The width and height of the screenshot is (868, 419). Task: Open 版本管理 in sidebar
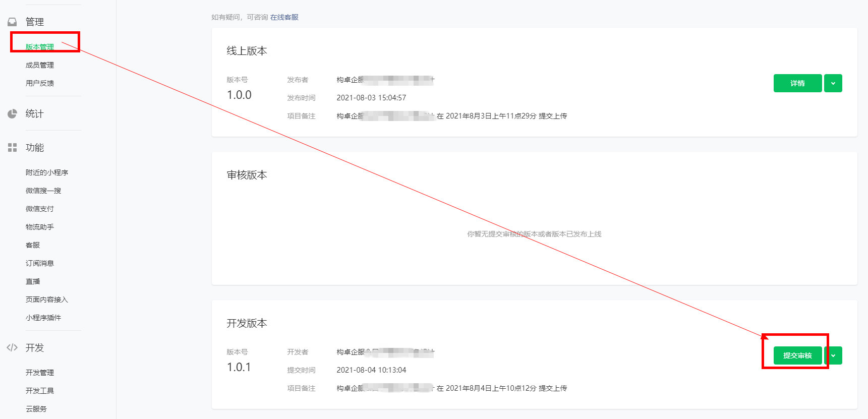coord(40,47)
